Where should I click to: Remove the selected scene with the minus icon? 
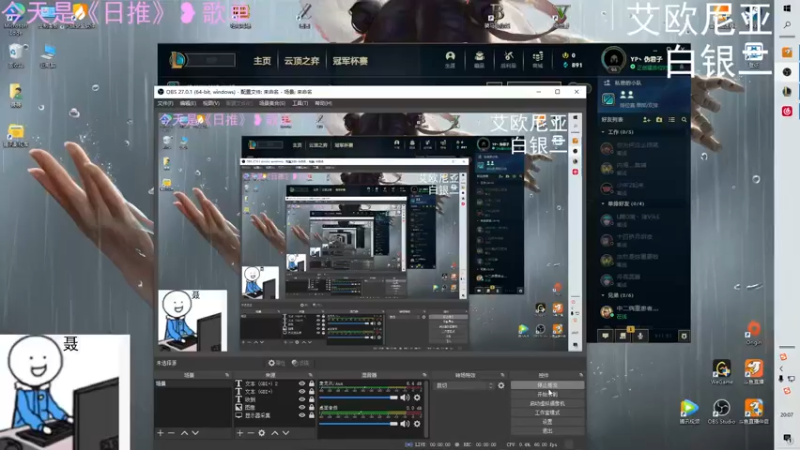coord(171,433)
